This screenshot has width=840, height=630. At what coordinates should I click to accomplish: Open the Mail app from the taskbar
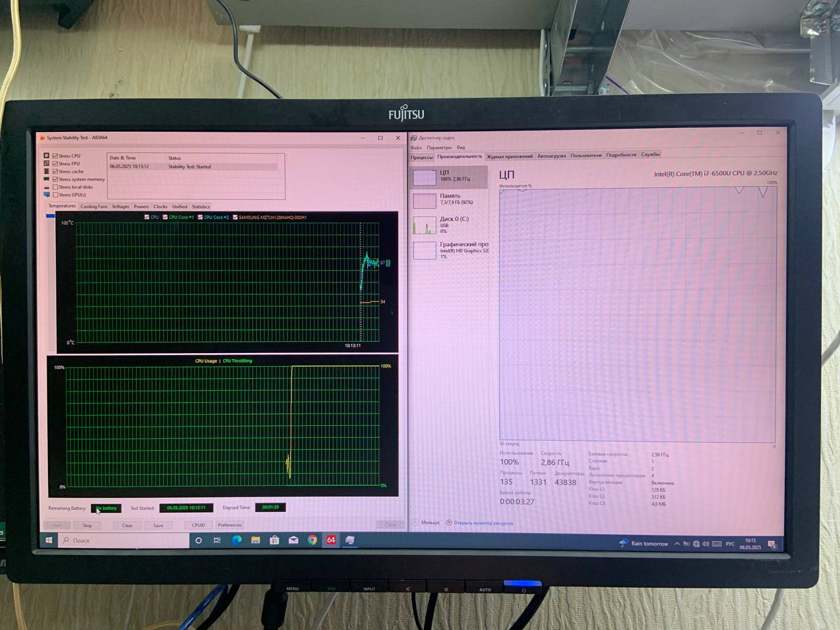click(x=293, y=540)
